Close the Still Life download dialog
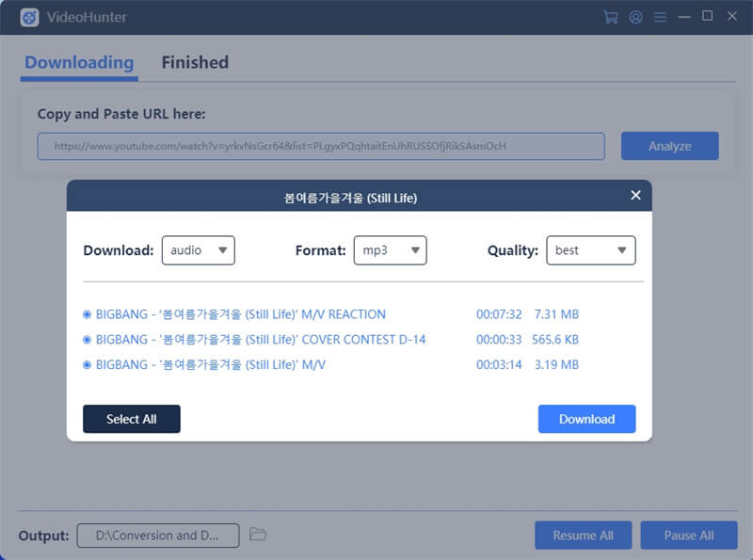 (635, 195)
